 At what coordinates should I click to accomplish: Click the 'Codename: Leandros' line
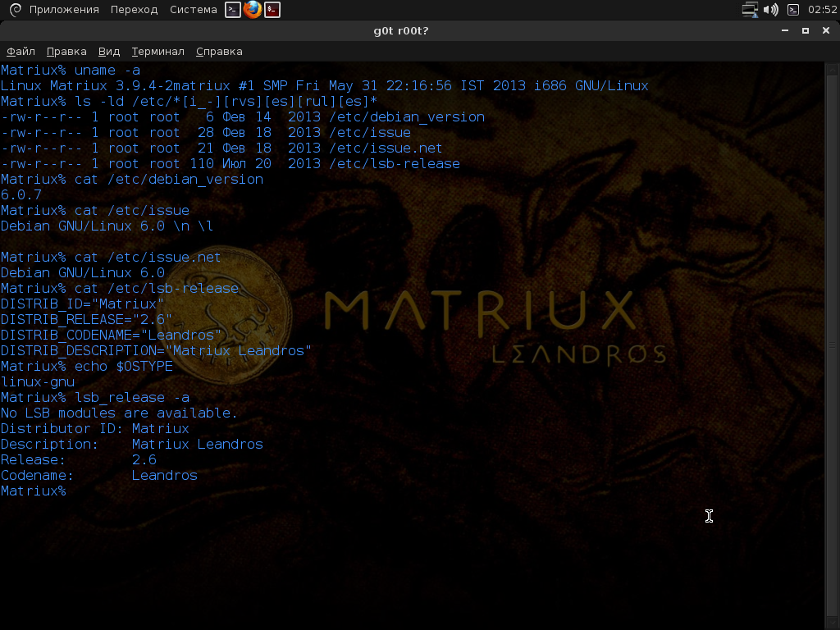click(99, 475)
